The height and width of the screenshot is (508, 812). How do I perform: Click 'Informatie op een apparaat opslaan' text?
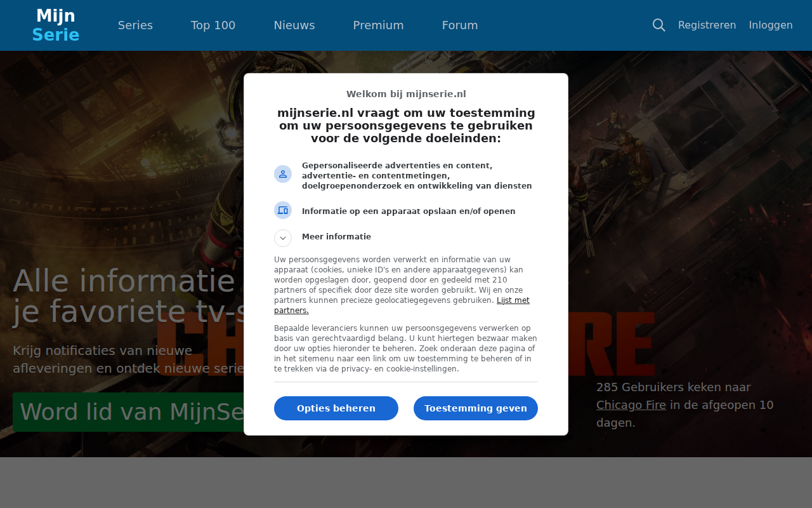tap(409, 211)
